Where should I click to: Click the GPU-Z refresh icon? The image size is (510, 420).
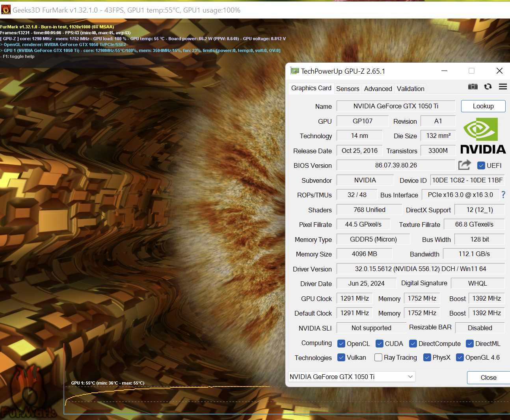(x=488, y=87)
